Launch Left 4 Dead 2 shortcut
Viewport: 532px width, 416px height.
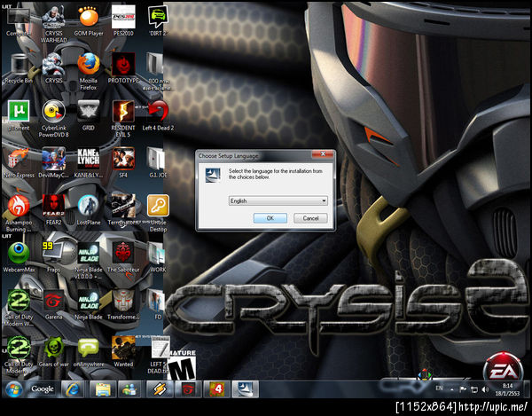pyautogui.click(x=158, y=115)
